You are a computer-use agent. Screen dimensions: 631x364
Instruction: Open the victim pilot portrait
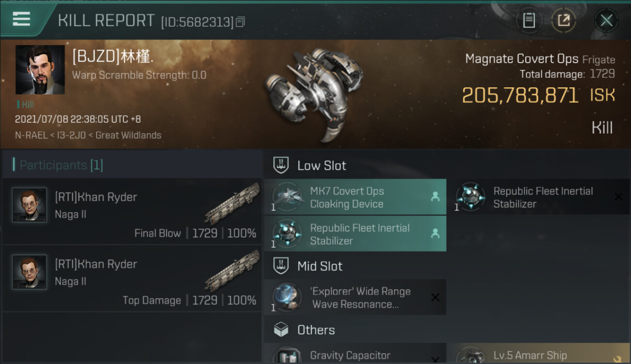point(40,70)
